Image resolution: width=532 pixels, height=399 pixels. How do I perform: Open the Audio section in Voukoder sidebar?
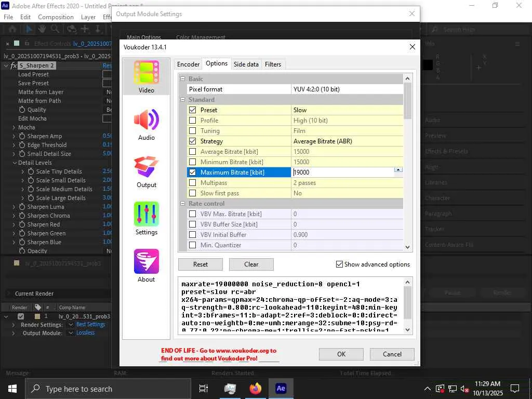(x=146, y=124)
